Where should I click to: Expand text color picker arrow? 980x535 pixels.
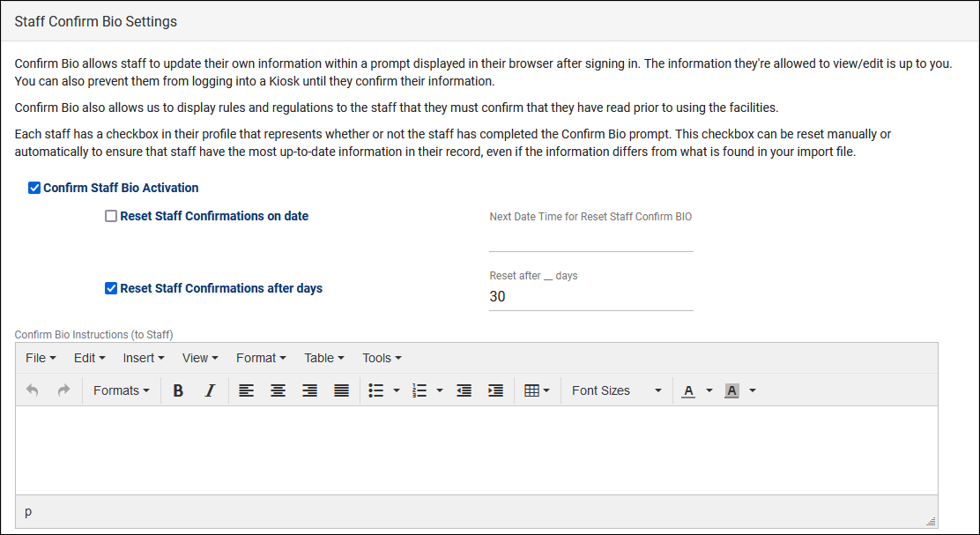tap(709, 390)
